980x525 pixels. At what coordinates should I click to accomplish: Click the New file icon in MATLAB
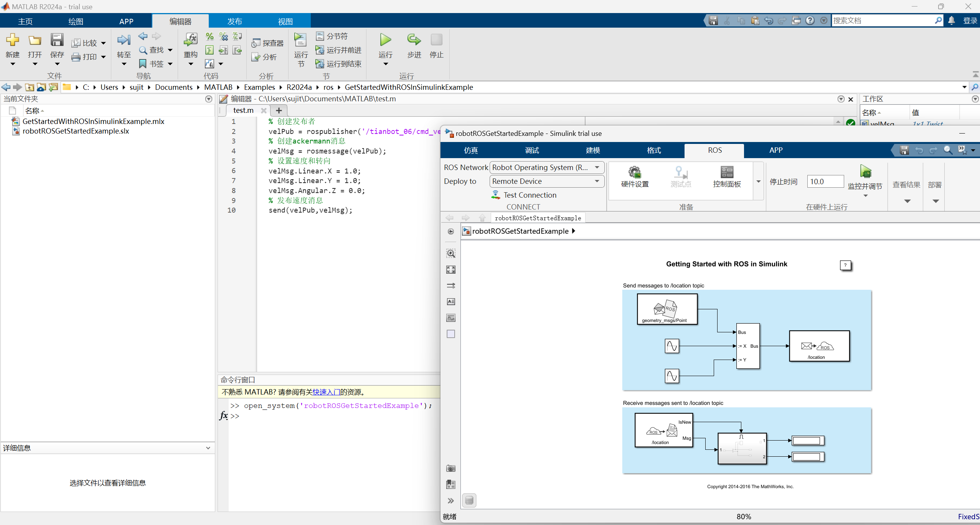12,40
